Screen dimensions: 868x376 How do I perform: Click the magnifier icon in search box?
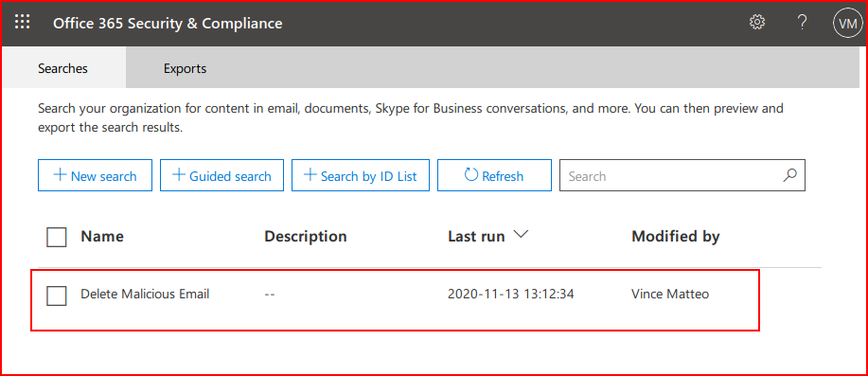point(790,175)
